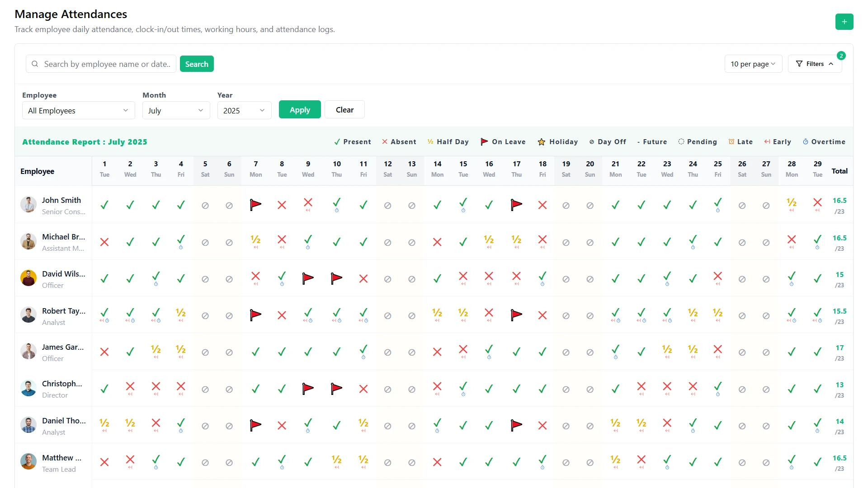Click the magnifier icon in search box

35,64
